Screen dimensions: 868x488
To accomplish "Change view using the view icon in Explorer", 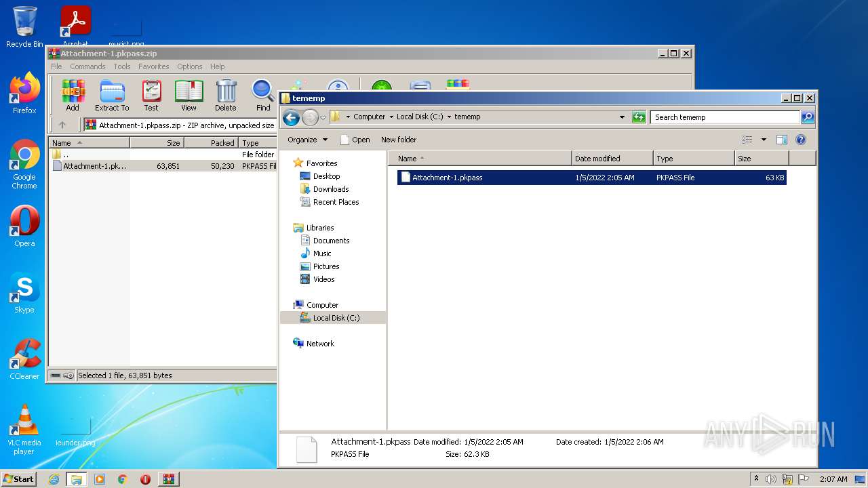I will click(747, 140).
